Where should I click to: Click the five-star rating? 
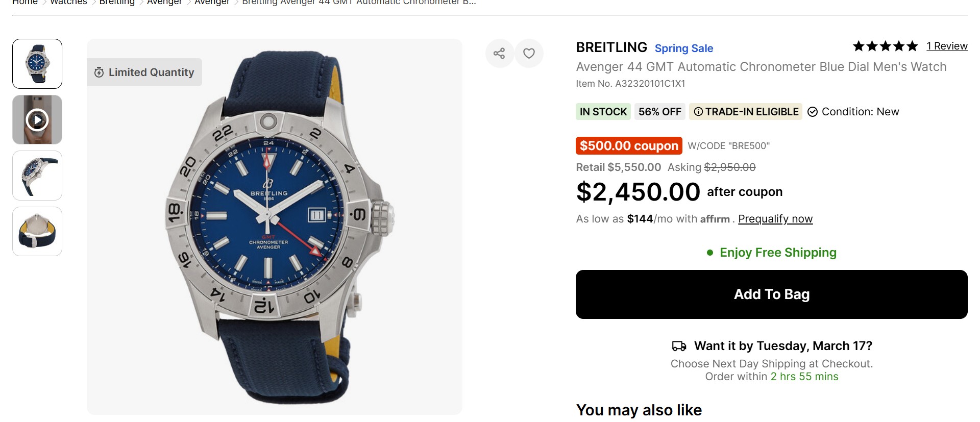(x=885, y=46)
